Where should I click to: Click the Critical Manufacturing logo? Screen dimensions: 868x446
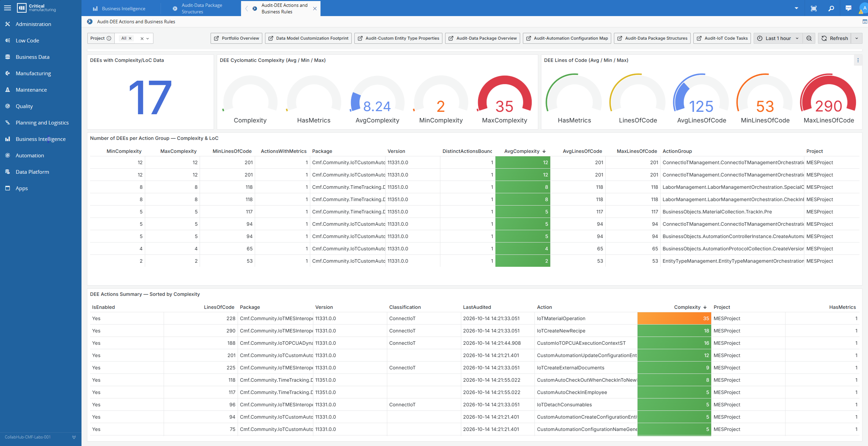point(37,8)
